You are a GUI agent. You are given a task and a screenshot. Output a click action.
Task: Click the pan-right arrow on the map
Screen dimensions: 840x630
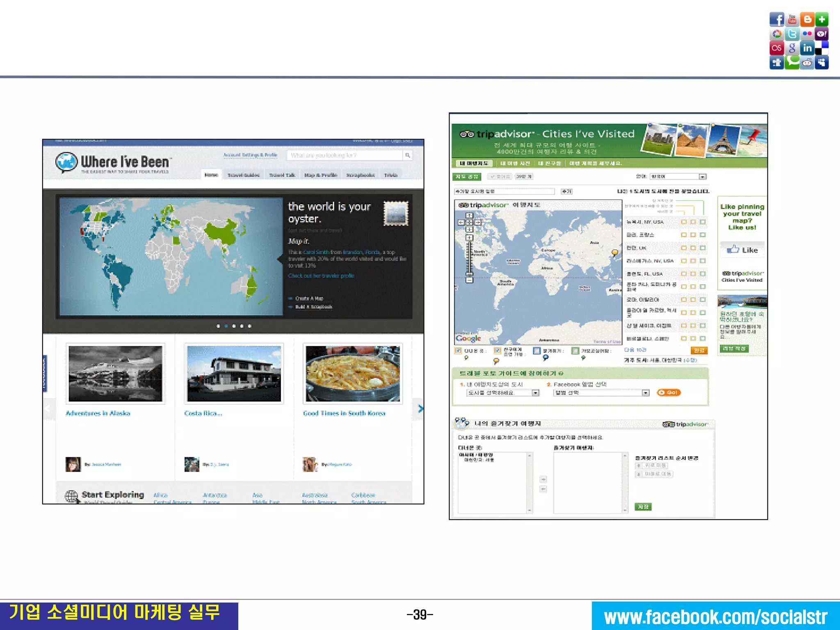(478, 222)
